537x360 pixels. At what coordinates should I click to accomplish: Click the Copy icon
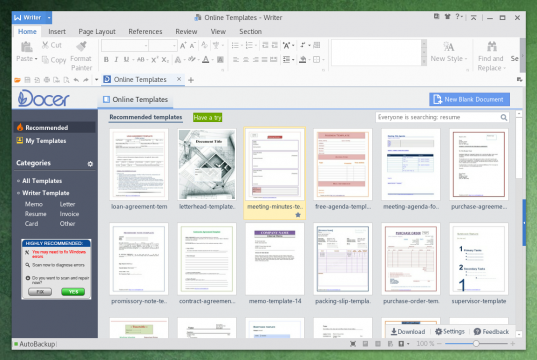45,60
